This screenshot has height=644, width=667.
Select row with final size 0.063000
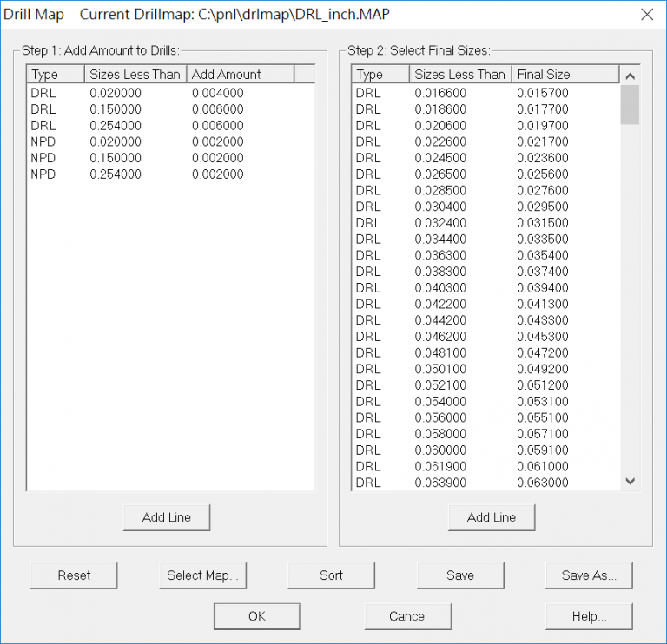coord(485,483)
